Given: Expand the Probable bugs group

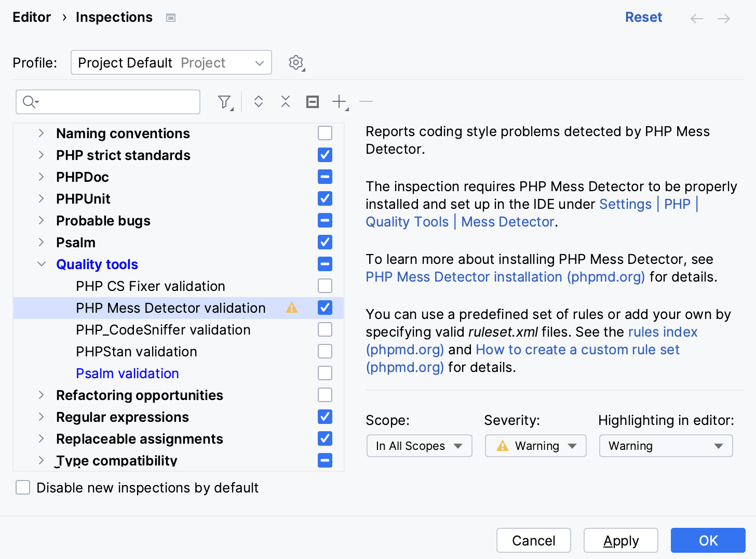Looking at the screenshot, I should 42,220.
